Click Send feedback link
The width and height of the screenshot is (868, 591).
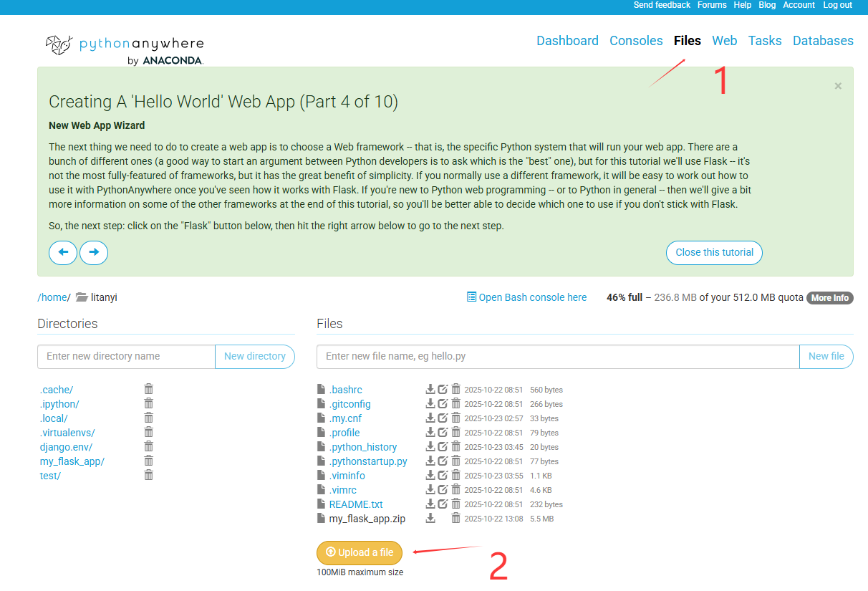pos(662,5)
